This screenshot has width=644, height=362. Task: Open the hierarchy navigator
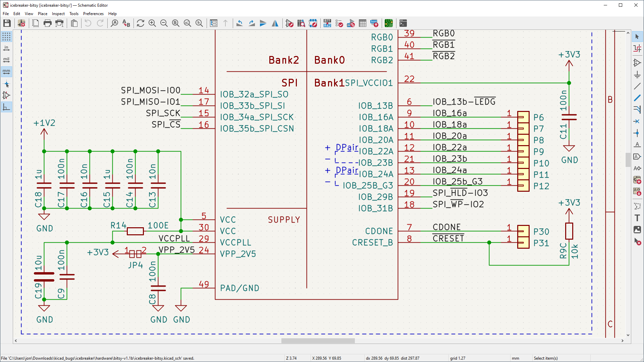tap(213, 23)
